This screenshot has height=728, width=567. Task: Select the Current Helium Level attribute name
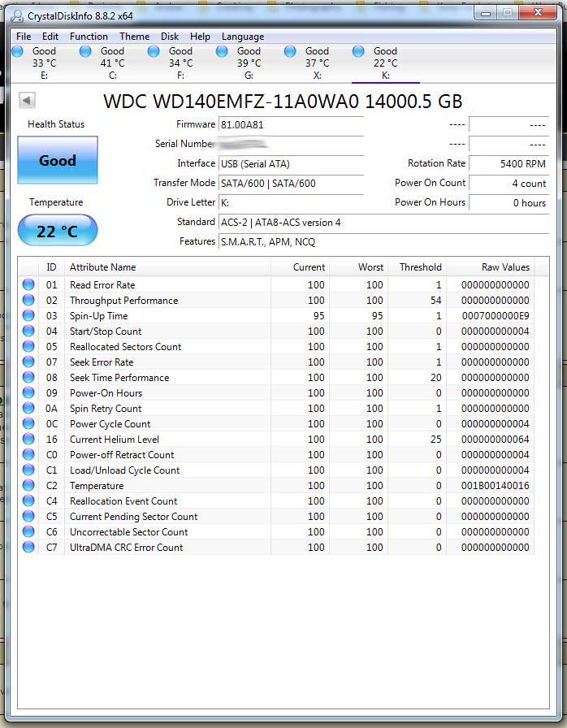[x=115, y=440]
